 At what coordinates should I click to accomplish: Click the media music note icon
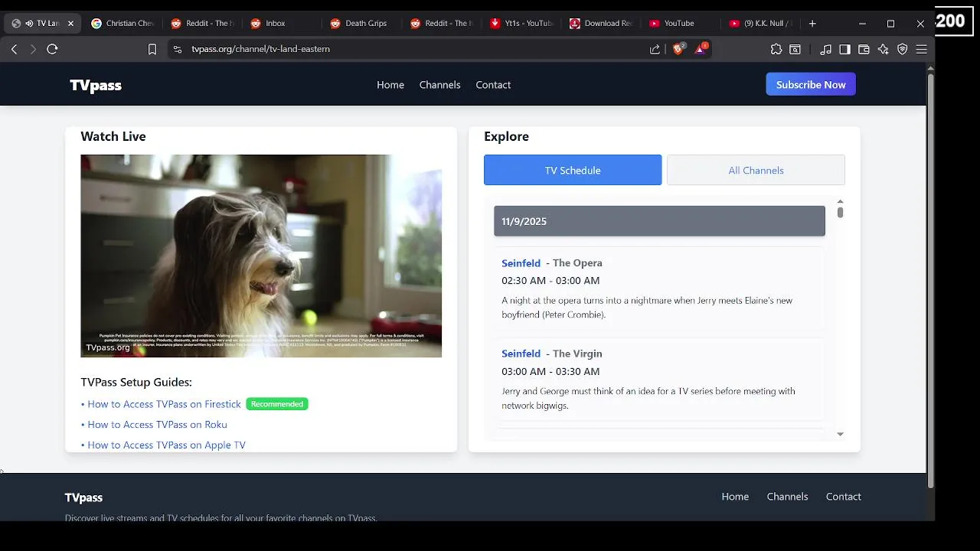click(x=825, y=49)
